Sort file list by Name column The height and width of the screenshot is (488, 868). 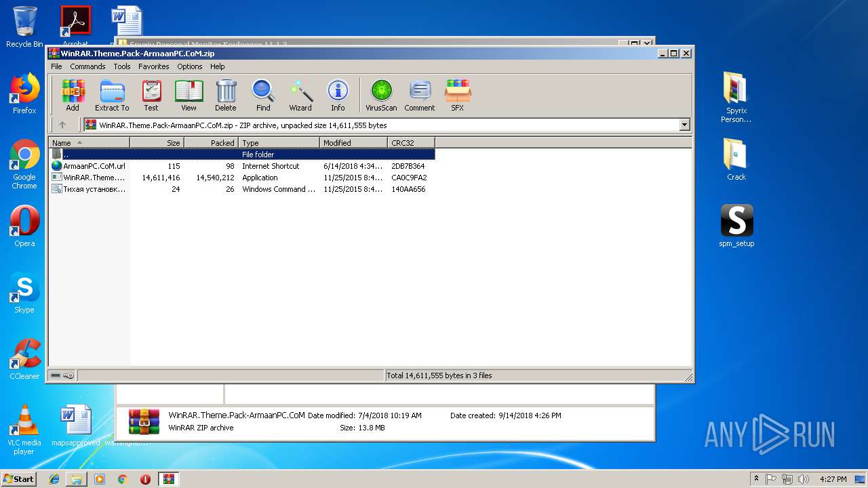pos(89,142)
